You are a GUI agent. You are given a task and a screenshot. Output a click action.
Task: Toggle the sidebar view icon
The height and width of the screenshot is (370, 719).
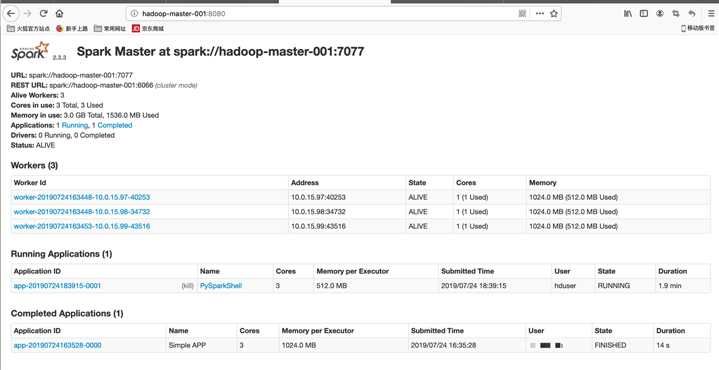pyautogui.click(x=644, y=14)
